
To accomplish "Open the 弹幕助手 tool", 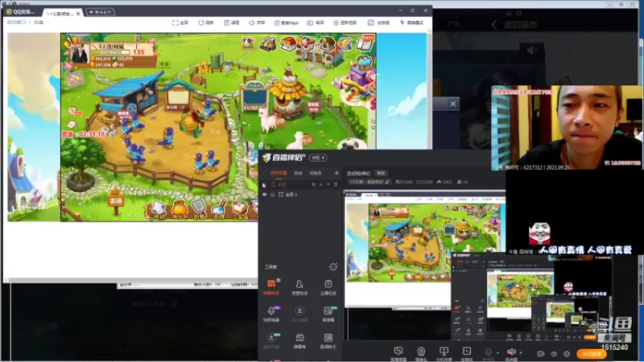I will coord(271,287).
